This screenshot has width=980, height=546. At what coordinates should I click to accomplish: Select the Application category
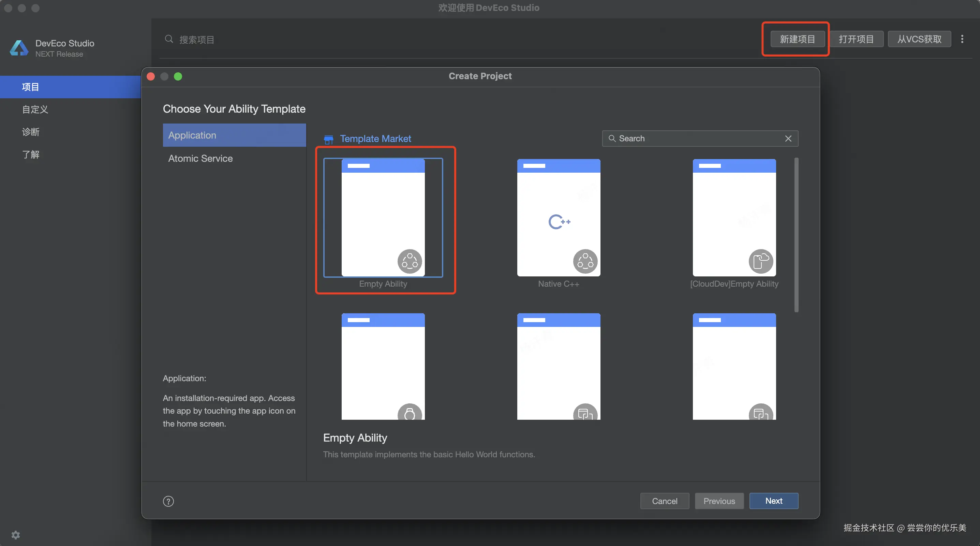234,135
